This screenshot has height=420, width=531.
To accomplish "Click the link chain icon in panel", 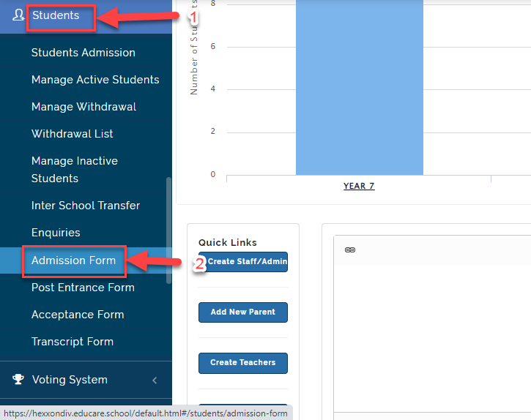I will (x=350, y=250).
